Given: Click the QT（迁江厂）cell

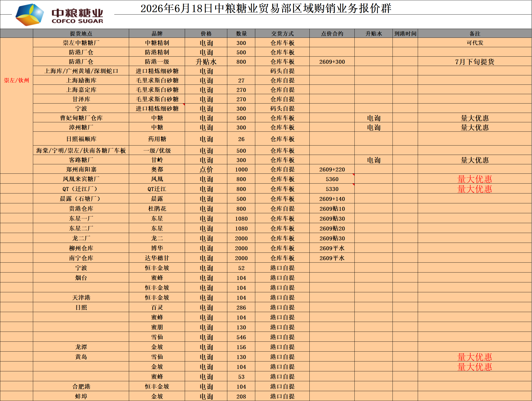Looking at the screenshot, I should coord(81,189).
